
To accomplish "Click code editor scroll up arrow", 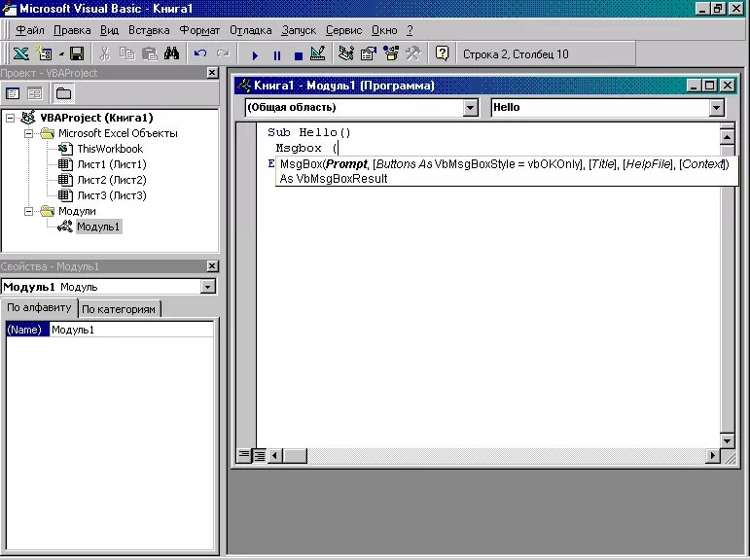I will click(727, 137).
